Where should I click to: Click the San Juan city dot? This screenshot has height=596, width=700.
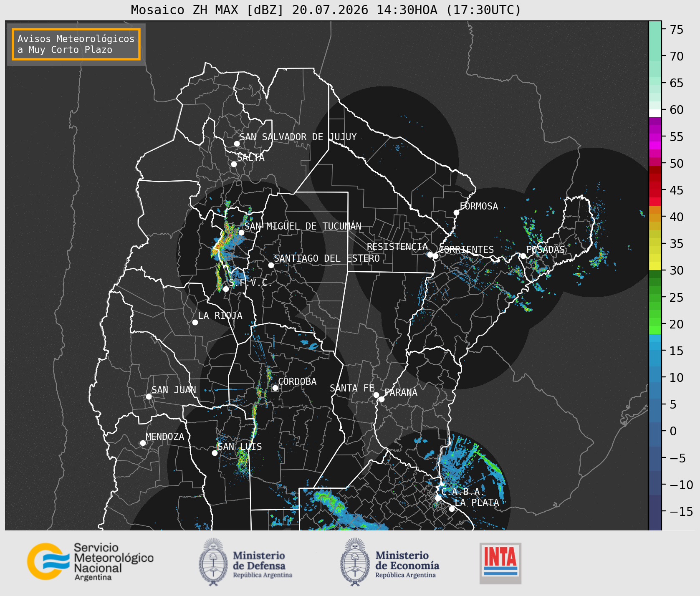point(149,396)
